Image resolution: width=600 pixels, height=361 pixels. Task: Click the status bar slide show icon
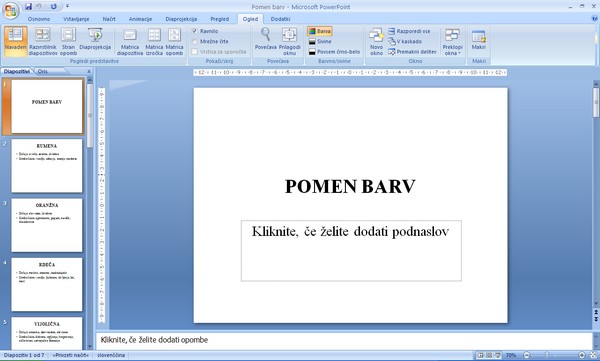pos(497,355)
